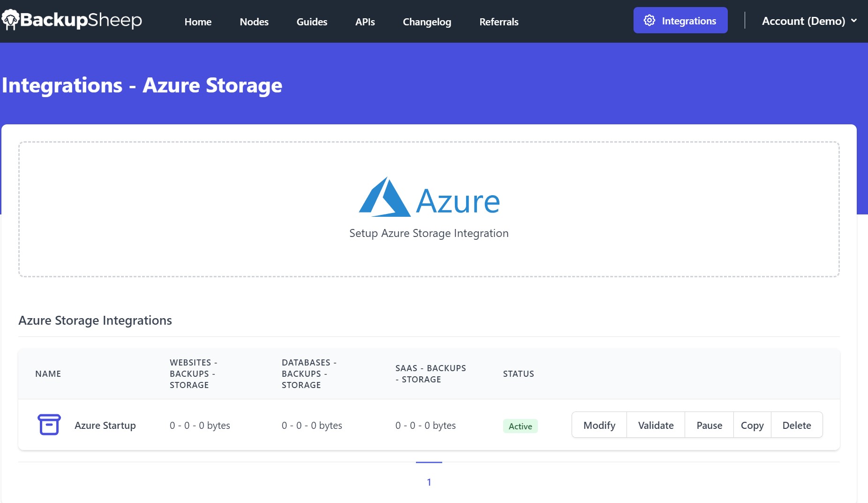Click the Active status badge

(520, 426)
